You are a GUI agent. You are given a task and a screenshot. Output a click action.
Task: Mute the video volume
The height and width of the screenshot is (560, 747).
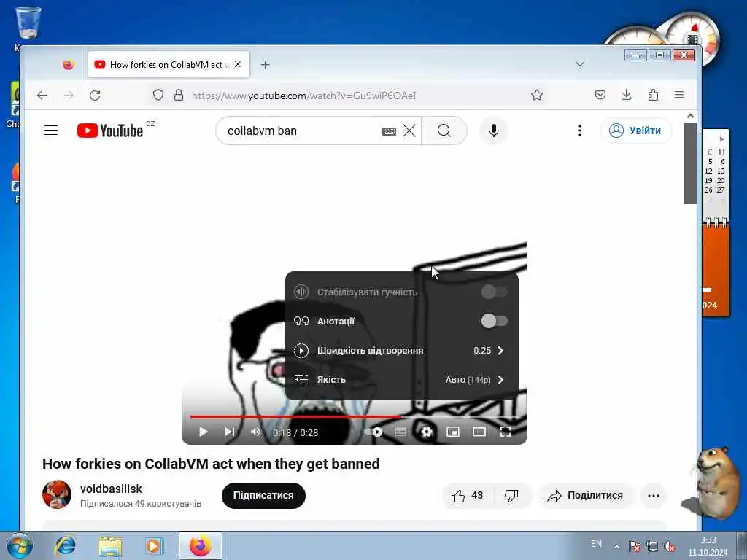[x=256, y=432]
